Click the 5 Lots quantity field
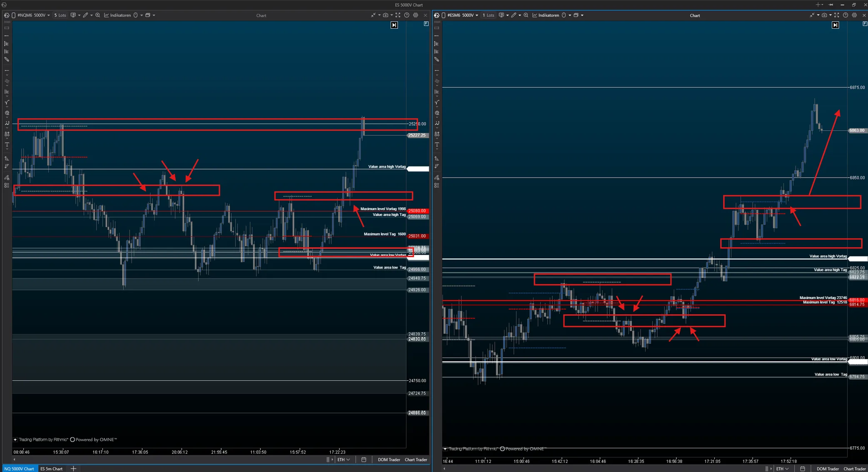This screenshot has width=868, height=472. tap(60, 15)
